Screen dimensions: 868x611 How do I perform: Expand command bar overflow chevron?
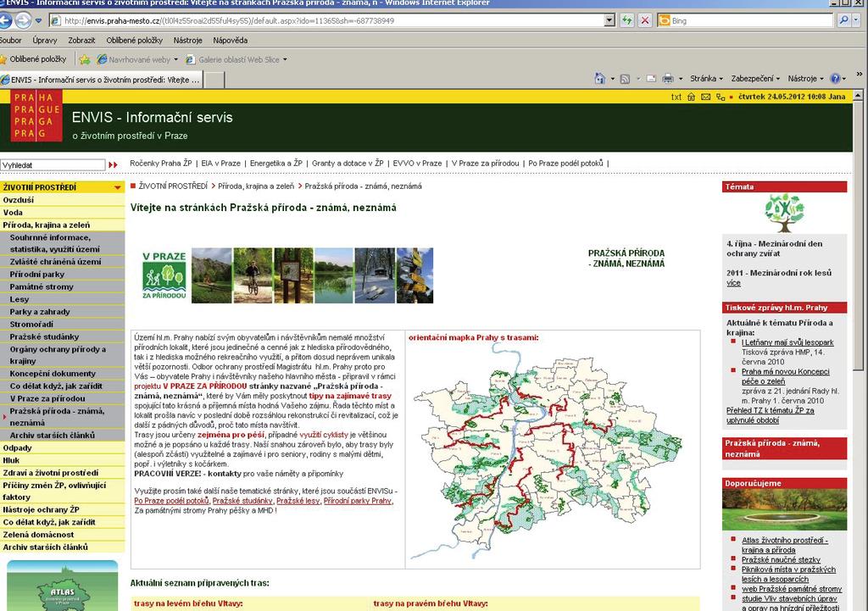coord(860,75)
